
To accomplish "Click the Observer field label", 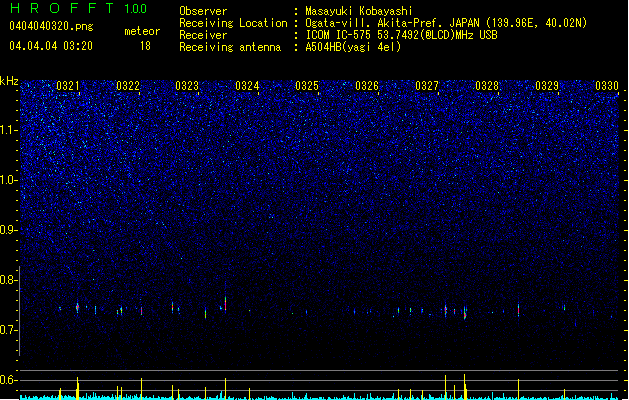I will [203, 11].
